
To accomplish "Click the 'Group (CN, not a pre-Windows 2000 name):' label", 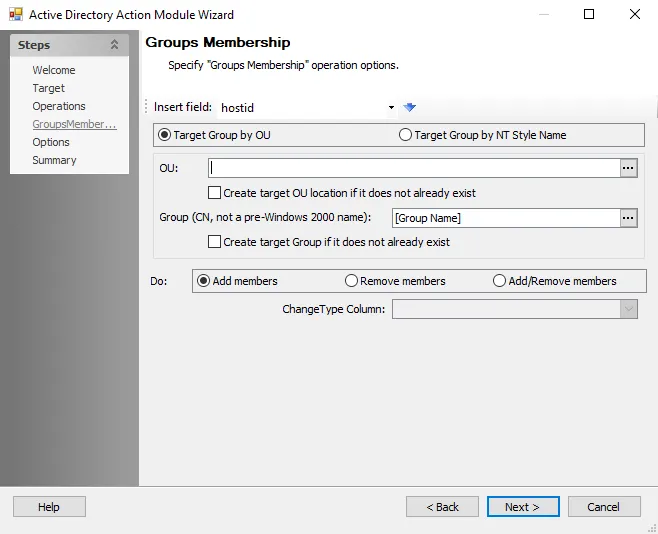I will pyautogui.click(x=265, y=217).
